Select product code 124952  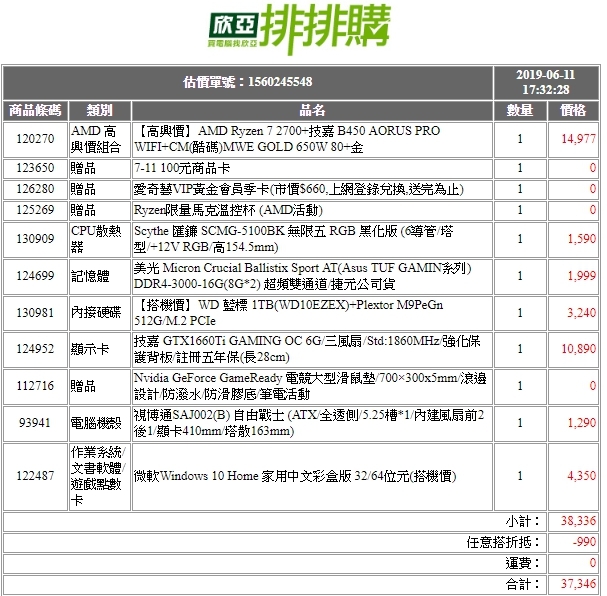click(35, 349)
